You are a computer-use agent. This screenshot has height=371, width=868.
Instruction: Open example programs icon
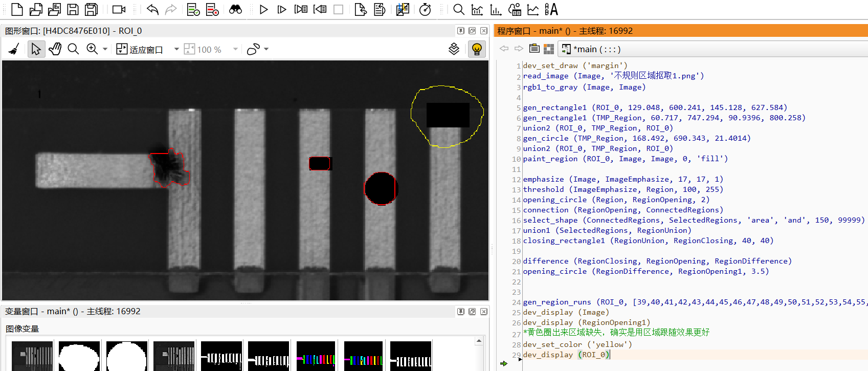click(x=54, y=9)
